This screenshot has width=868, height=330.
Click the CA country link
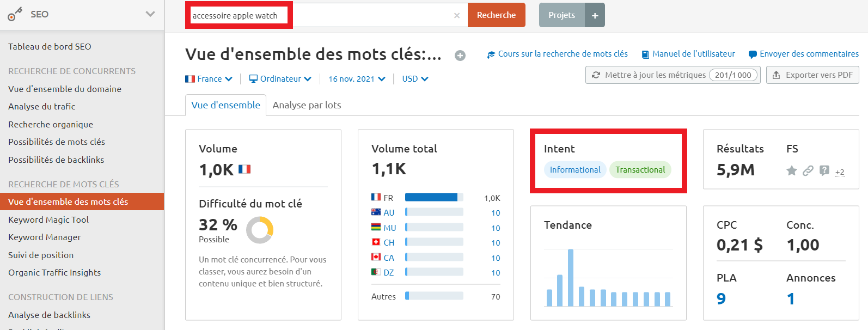click(389, 258)
